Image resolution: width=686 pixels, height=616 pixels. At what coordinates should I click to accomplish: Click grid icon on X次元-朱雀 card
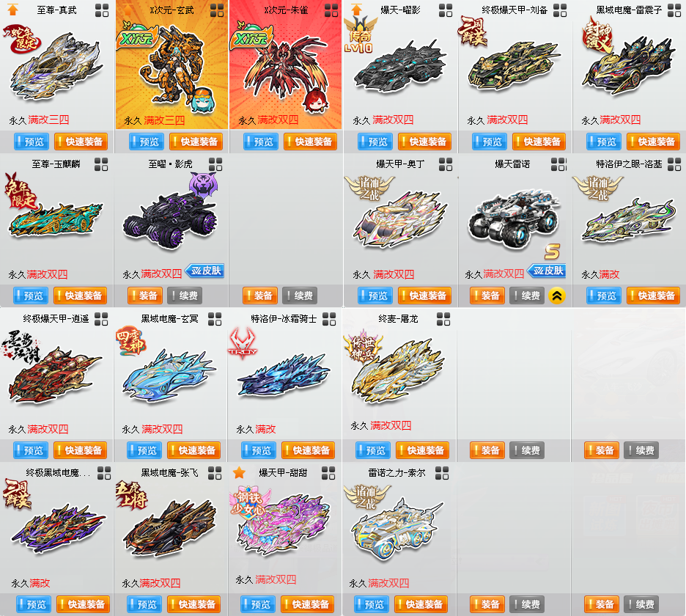pos(331,10)
